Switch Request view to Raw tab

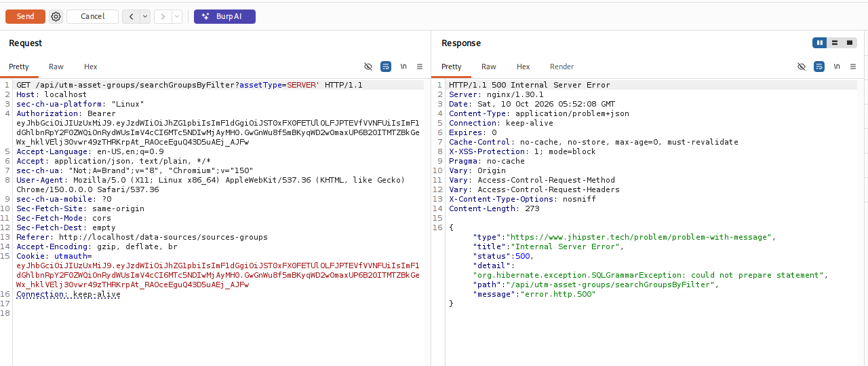click(56, 67)
